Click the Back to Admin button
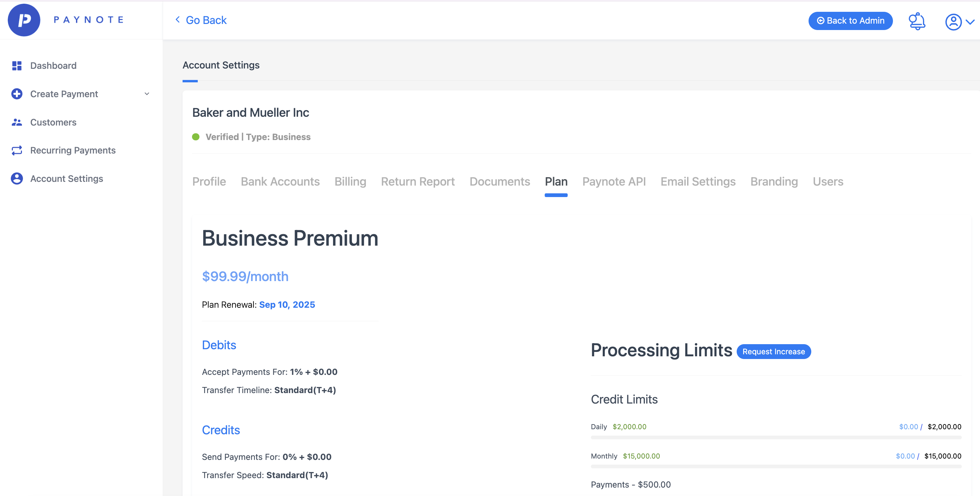The height and width of the screenshot is (496, 980). pyautogui.click(x=850, y=21)
